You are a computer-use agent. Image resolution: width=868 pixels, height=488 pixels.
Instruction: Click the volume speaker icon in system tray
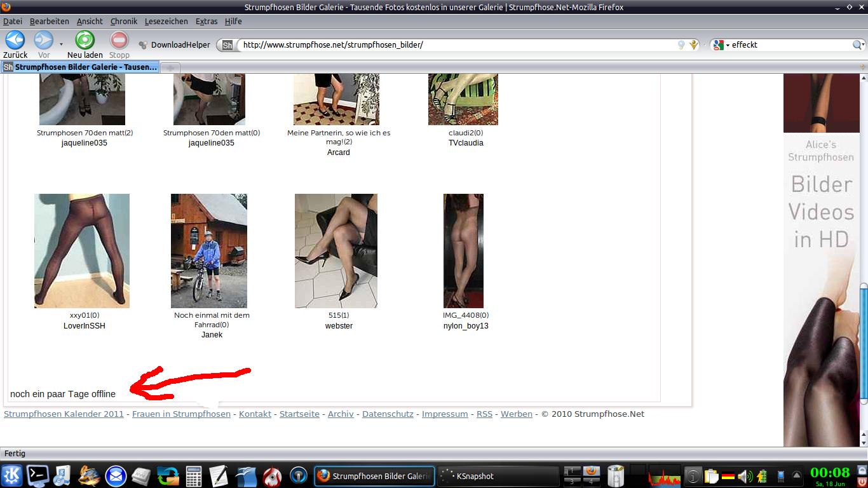click(x=744, y=476)
